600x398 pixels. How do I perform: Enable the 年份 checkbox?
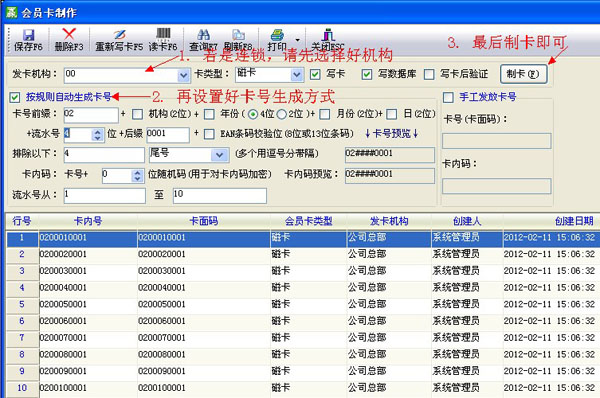pos(209,114)
